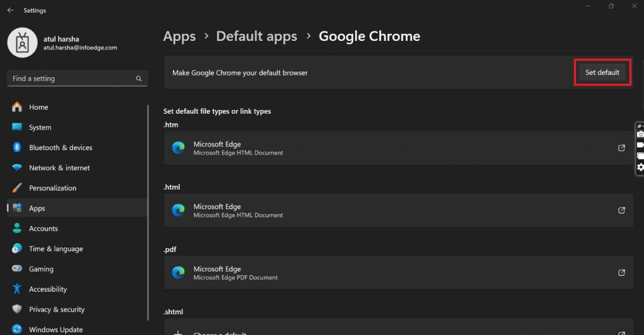The height and width of the screenshot is (335, 644).
Task: Open Network & internet via its Wi-Fi icon
Action: (17, 167)
